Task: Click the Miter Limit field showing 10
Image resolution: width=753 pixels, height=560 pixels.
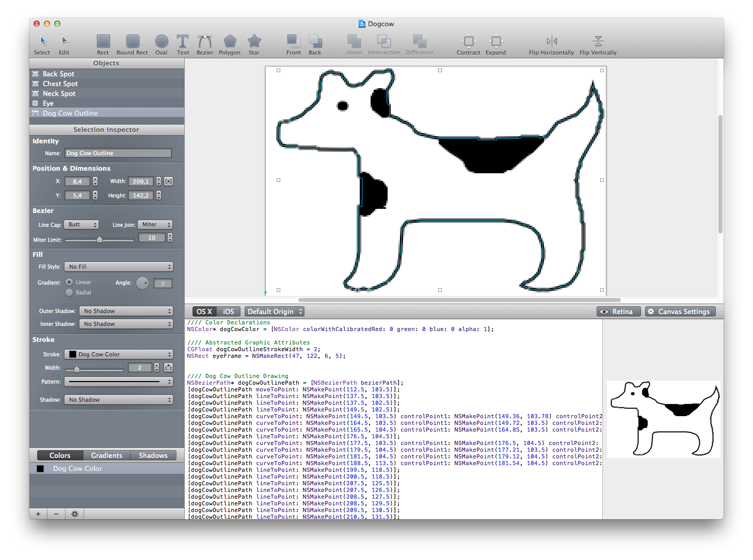Action: point(152,238)
